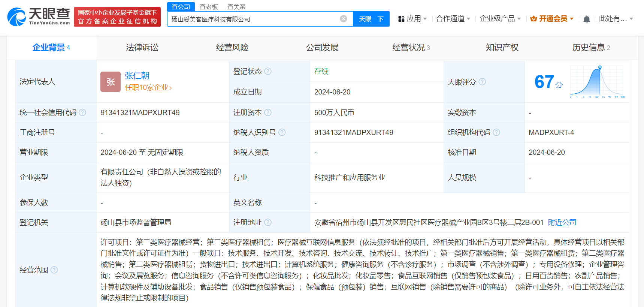Clear the search box text
This screenshot has width=644, height=307.
[x=343, y=19]
